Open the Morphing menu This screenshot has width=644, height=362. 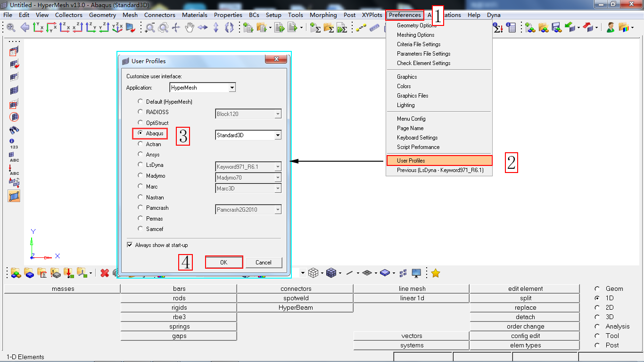[323, 15]
